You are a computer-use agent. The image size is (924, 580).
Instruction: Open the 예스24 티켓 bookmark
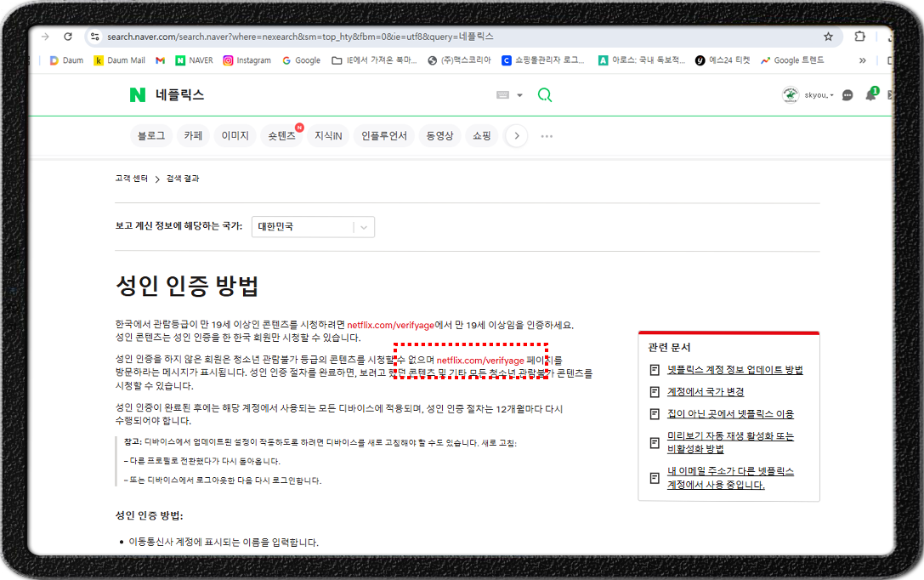[x=723, y=60]
